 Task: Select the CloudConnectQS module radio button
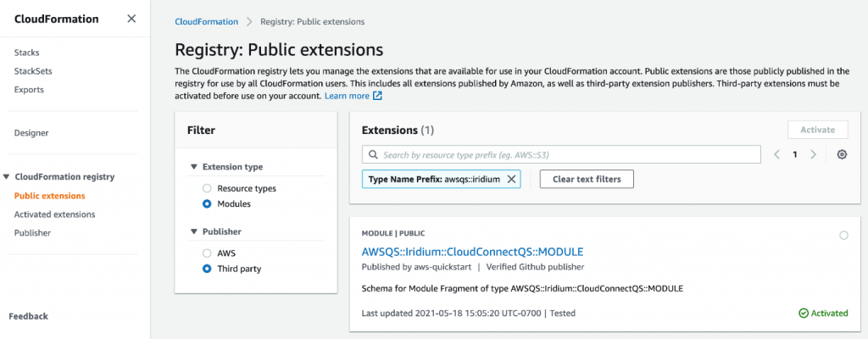[843, 235]
